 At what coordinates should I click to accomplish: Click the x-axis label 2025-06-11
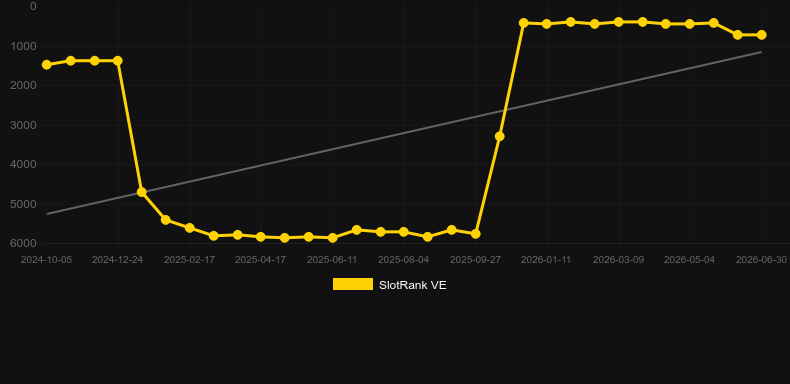(x=332, y=260)
